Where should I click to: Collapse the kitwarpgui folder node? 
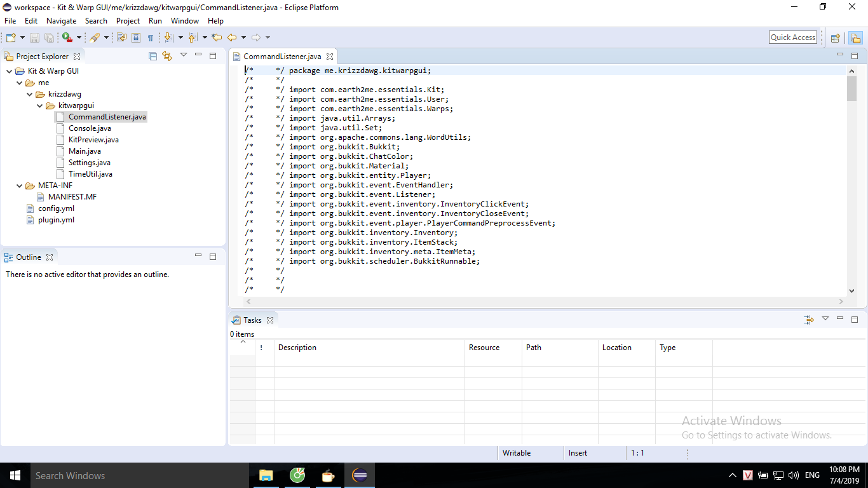pyautogui.click(x=40, y=105)
